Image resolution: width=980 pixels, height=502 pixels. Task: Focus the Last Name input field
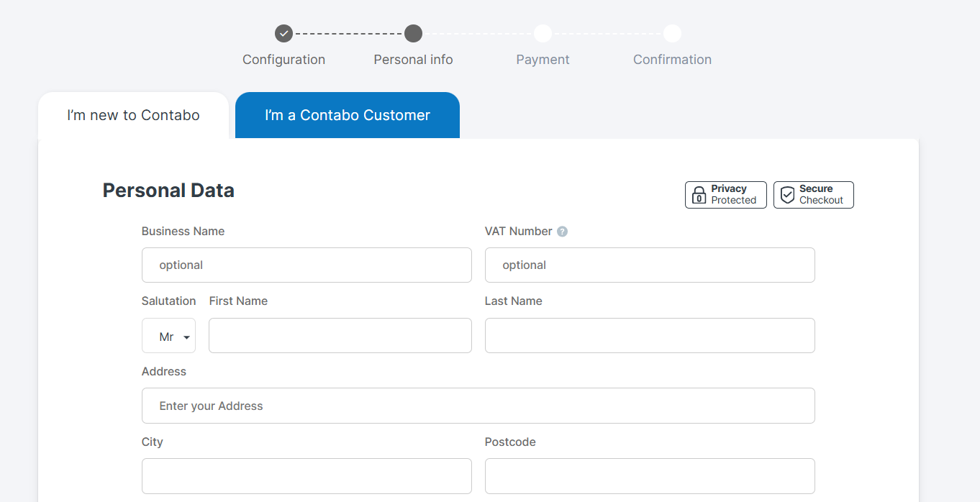click(650, 336)
